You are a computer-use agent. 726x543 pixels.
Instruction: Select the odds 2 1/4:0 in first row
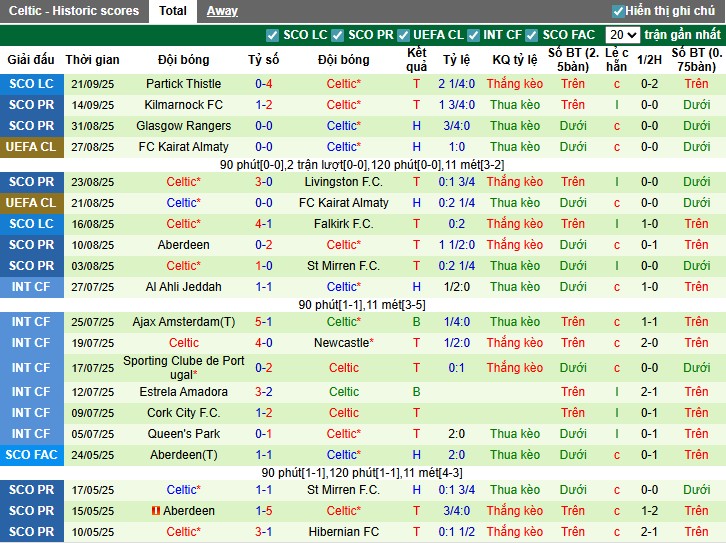coord(457,84)
